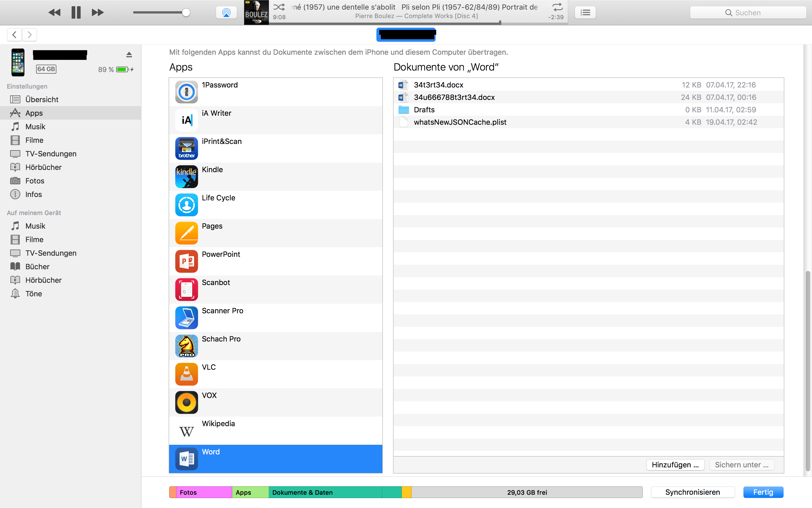
Task: Open Übersicht in Einstellungen
Action: click(x=70, y=99)
